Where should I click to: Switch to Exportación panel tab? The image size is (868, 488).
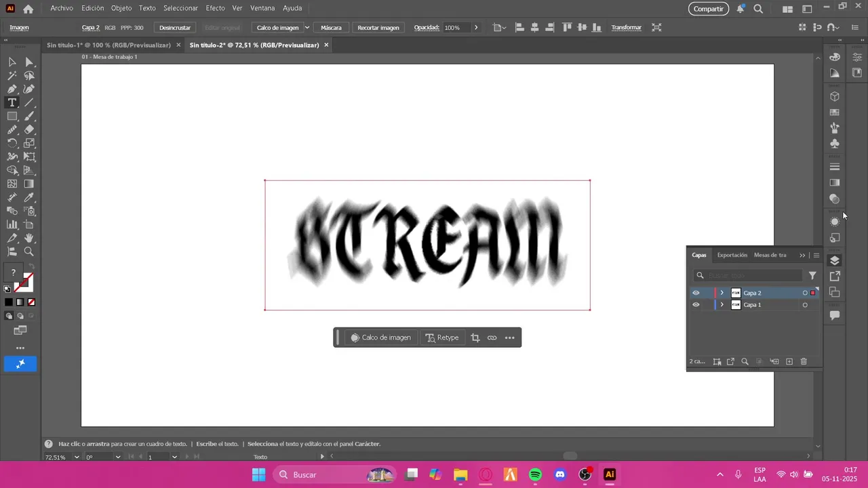[x=732, y=256]
